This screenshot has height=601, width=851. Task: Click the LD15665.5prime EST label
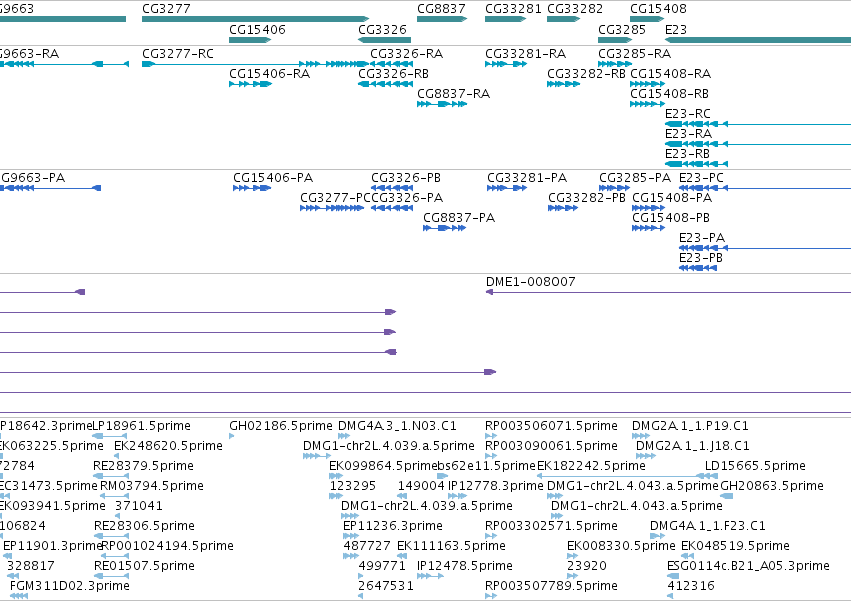755,466
